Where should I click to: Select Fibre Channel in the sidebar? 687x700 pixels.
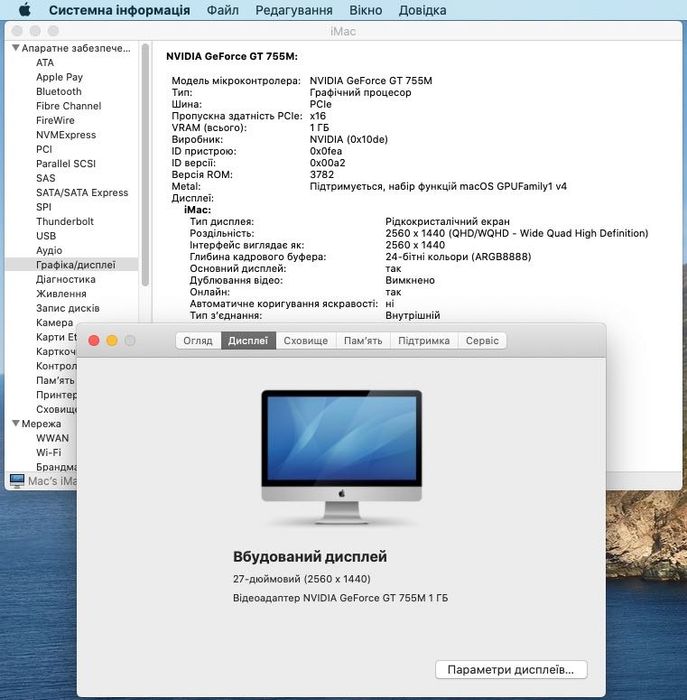[69, 106]
